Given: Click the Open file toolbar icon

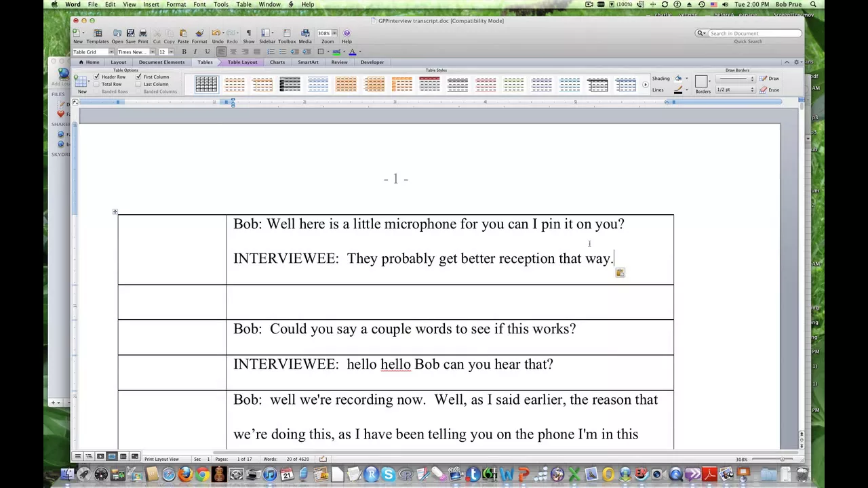Looking at the screenshot, I should pyautogui.click(x=117, y=33).
